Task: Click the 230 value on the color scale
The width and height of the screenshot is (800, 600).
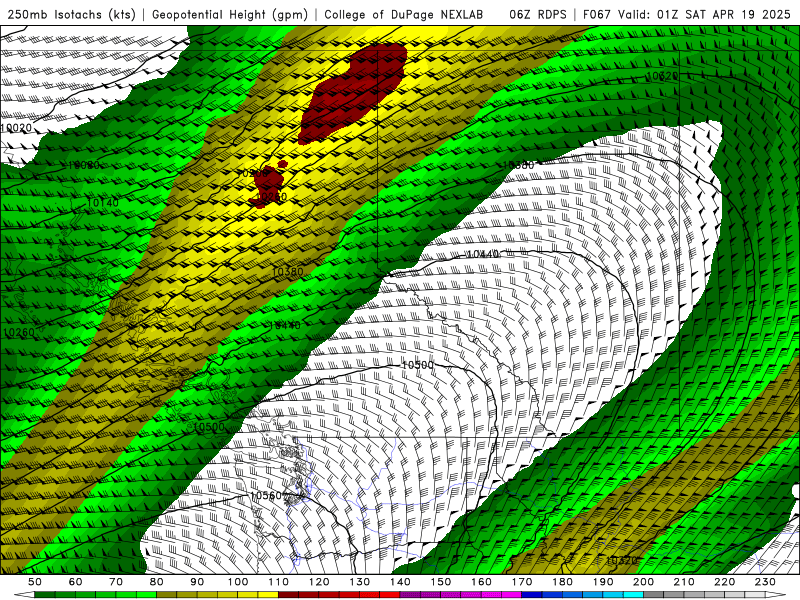Action: click(x=765, y=582)
